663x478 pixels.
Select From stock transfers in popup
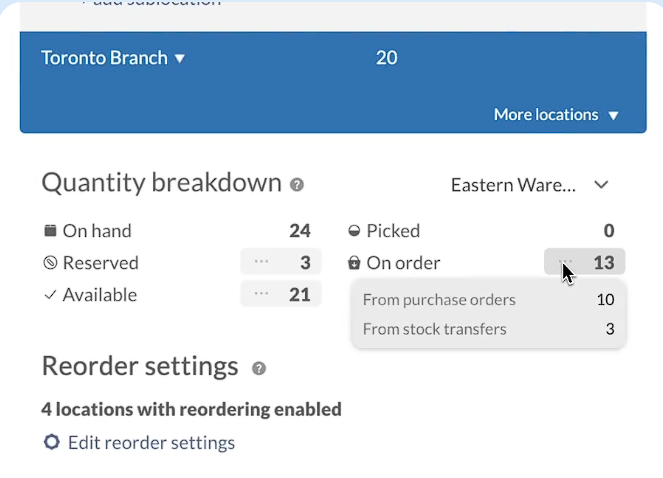click(434, 329)
